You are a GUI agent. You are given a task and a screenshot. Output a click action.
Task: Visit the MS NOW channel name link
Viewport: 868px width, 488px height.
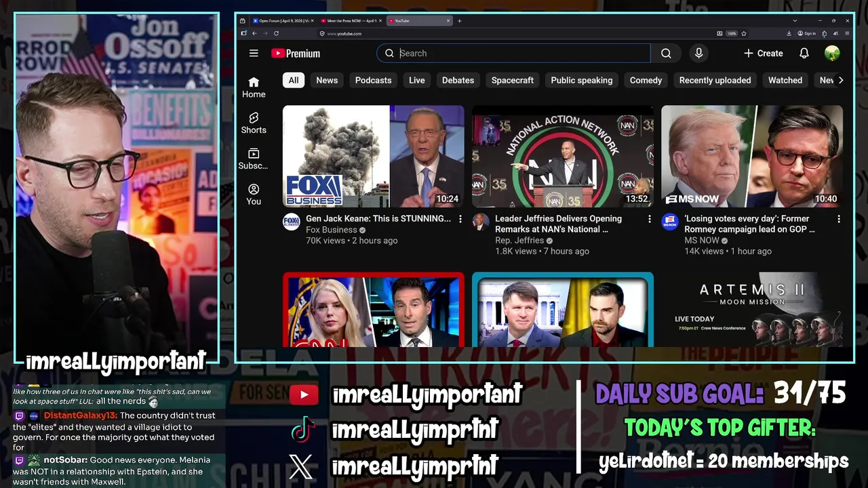pyautogui.click(x=702, y=240)
